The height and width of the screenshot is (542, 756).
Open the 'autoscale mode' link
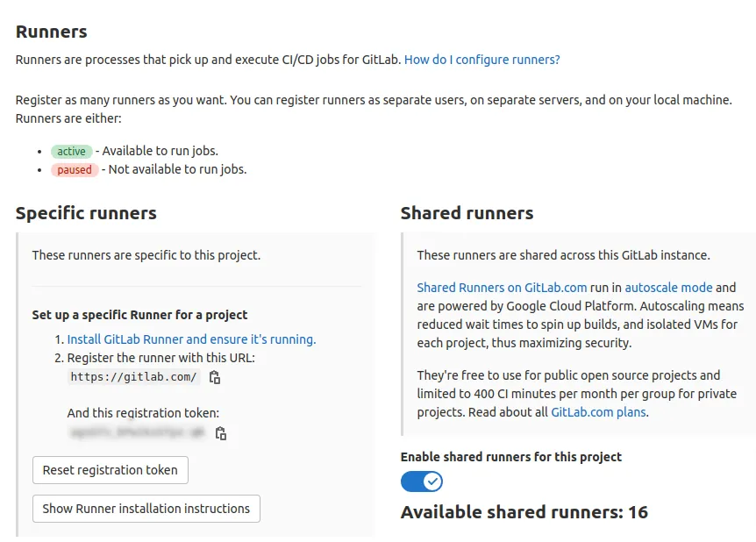(x=668, y=288)
